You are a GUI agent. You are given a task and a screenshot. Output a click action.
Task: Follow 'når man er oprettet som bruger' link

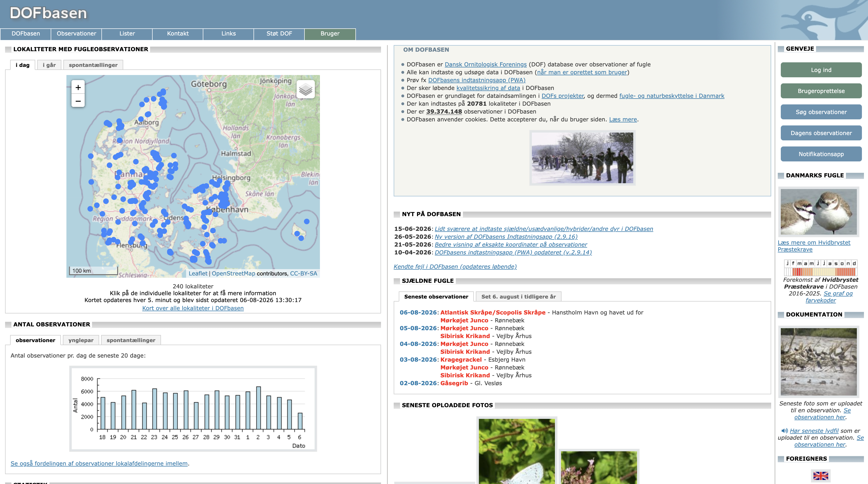point(582,72)
